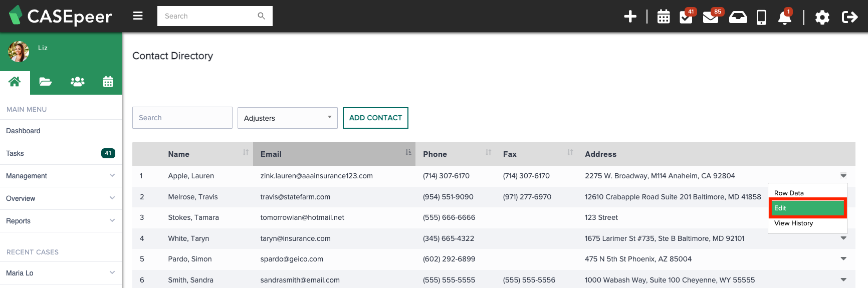
Task: Open row dropdown arrow for Apple, Lauren
Action: (843, 176)
